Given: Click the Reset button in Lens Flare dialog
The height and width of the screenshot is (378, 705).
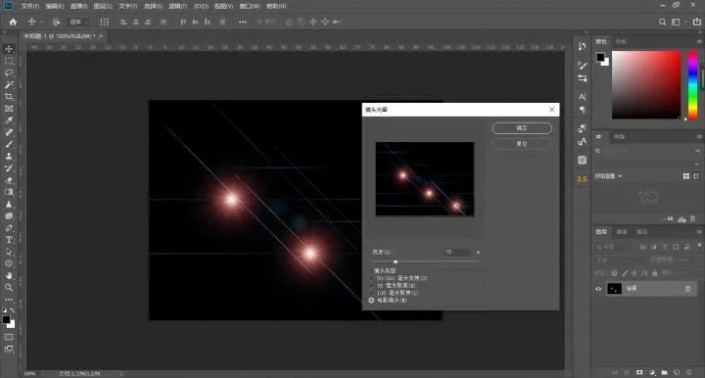Looking at the screenshot, I should [x=522, y=144].
